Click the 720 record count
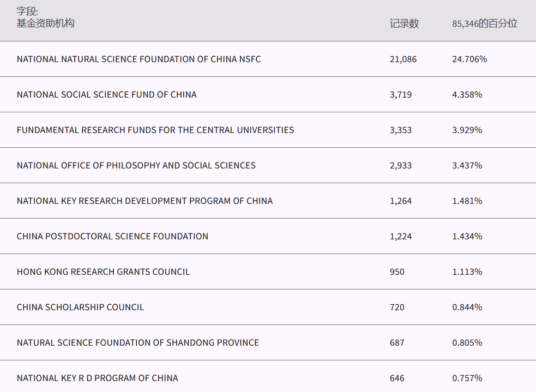 397,307
